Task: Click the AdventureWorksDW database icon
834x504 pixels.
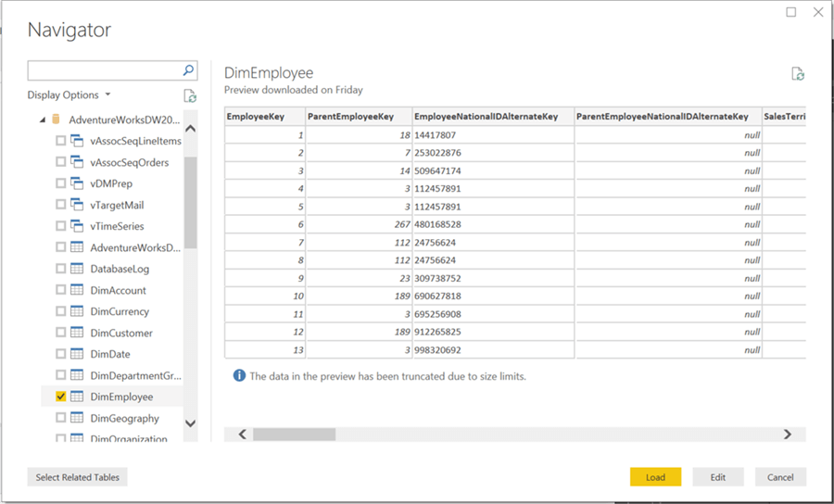Action: tap(57, 120)
